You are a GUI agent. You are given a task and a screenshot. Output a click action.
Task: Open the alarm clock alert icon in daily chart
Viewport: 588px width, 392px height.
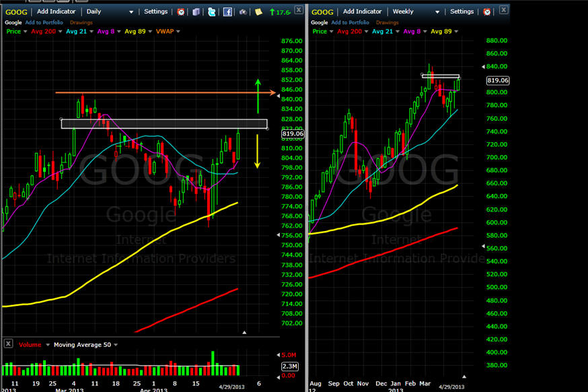[181, 12]
